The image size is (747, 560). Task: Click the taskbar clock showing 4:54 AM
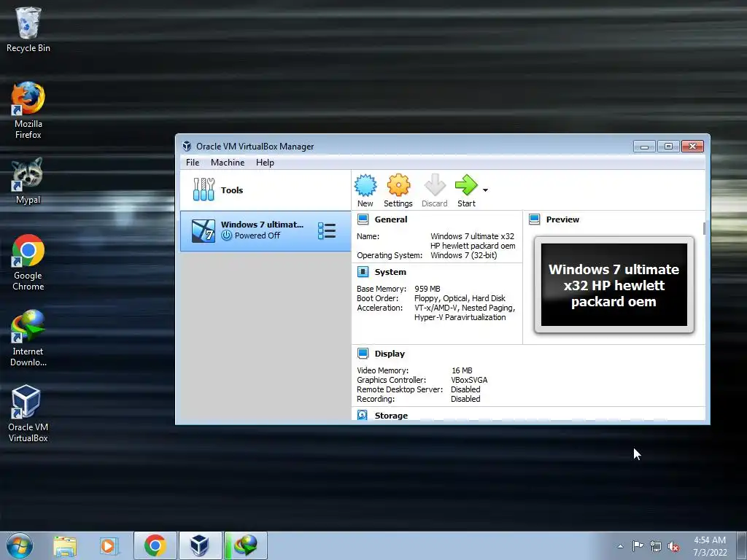pos(710,546)
